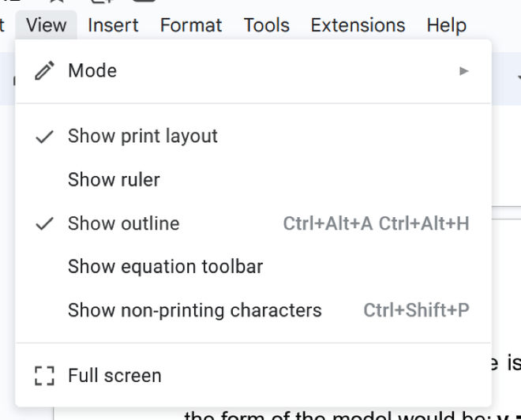
Task: Expand the Mode submenu arrow
Action: click(x=464, y=71)
